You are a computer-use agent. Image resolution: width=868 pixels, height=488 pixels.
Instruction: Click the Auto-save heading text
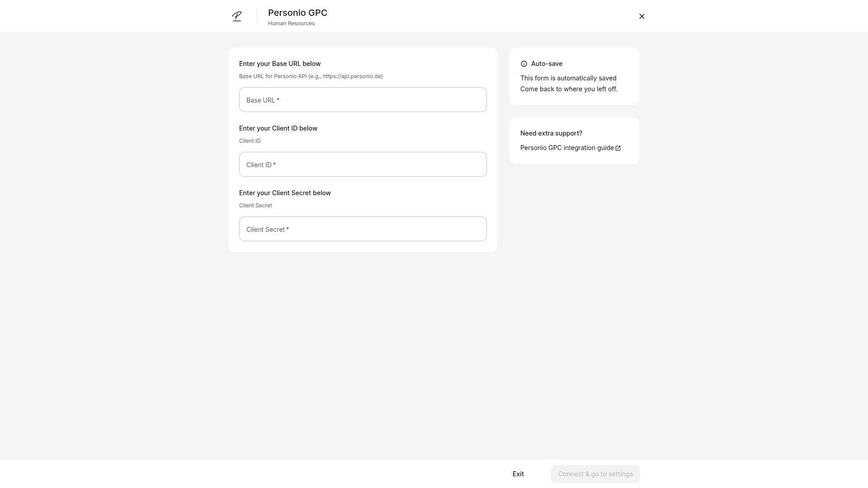[547, 64]
